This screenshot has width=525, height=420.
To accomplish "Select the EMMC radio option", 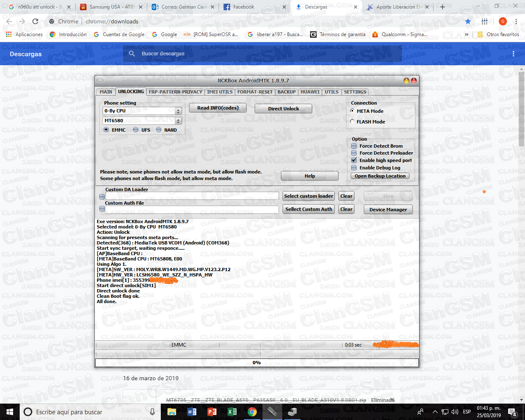I will coord(106,130).
